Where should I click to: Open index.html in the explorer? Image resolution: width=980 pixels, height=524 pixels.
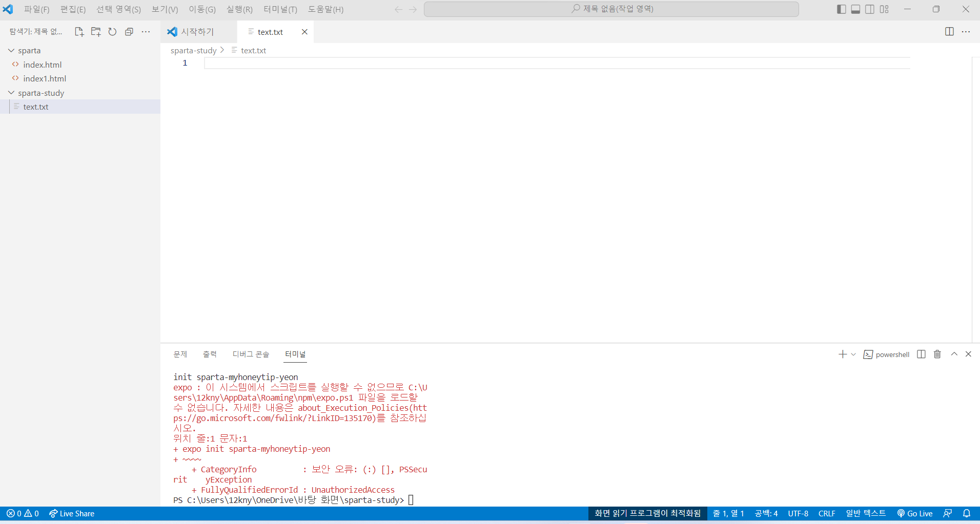point(80,65)
